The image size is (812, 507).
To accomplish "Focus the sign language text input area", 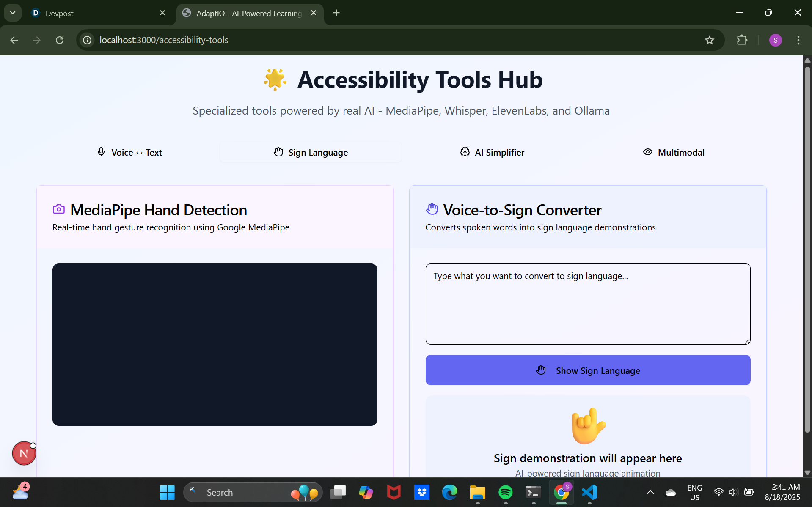I will (x=588, y=304).
